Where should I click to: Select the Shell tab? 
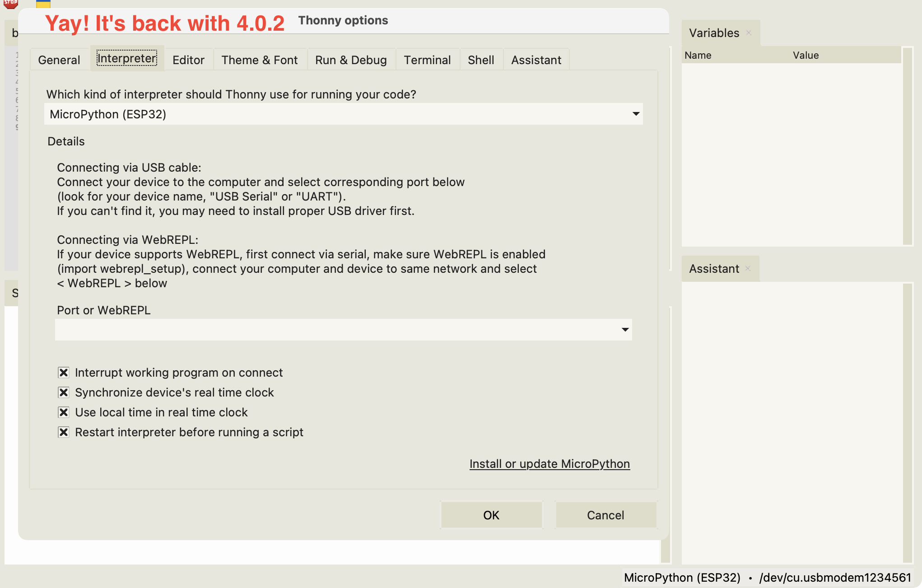pyautogui.click(x=481, y=60)
